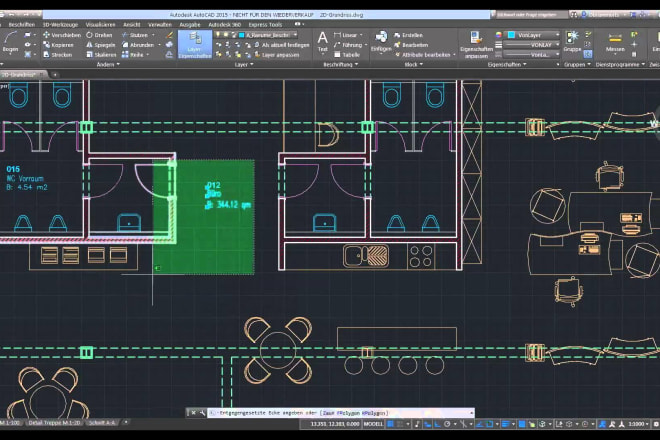Screen dimensions: 660x440
Task: Expand the Beschriftung panel
Action: [x=341, y=64]
